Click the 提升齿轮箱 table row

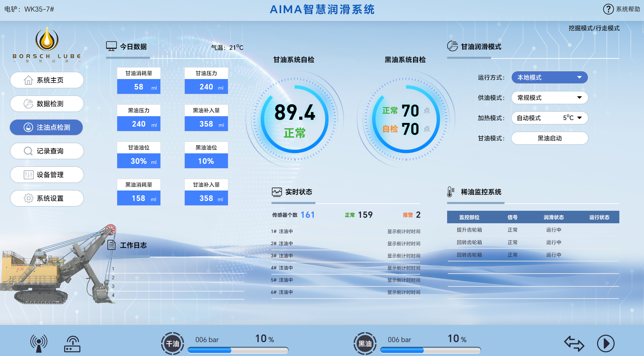(x=533, y=230)
